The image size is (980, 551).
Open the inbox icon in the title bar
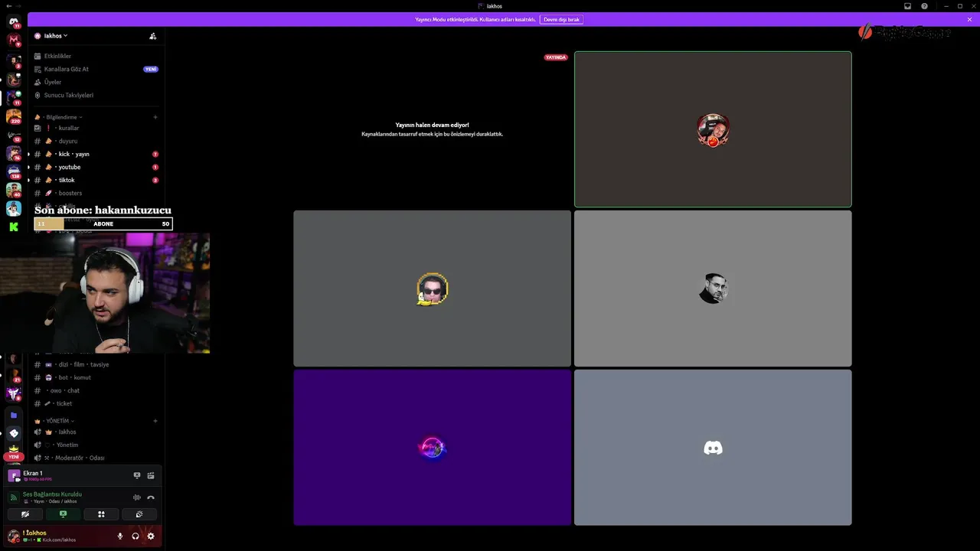point(907,6)
